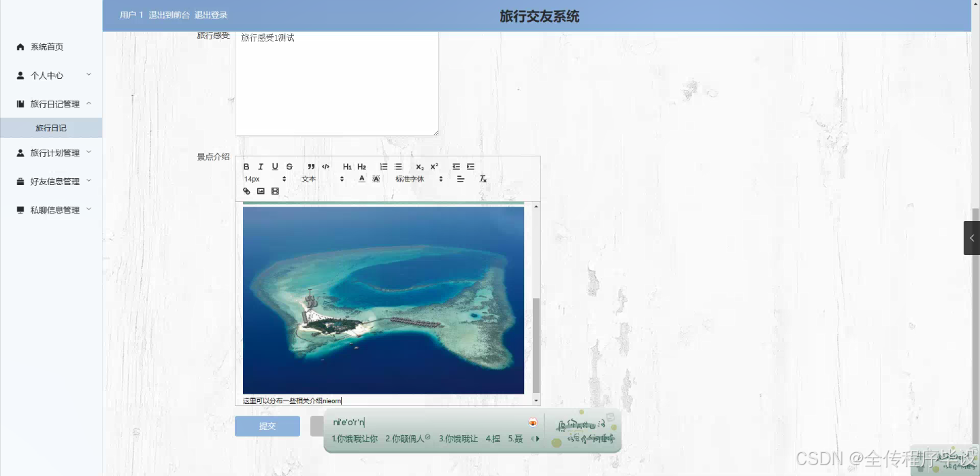Submit the form with the 提交 button

(267, 426)
